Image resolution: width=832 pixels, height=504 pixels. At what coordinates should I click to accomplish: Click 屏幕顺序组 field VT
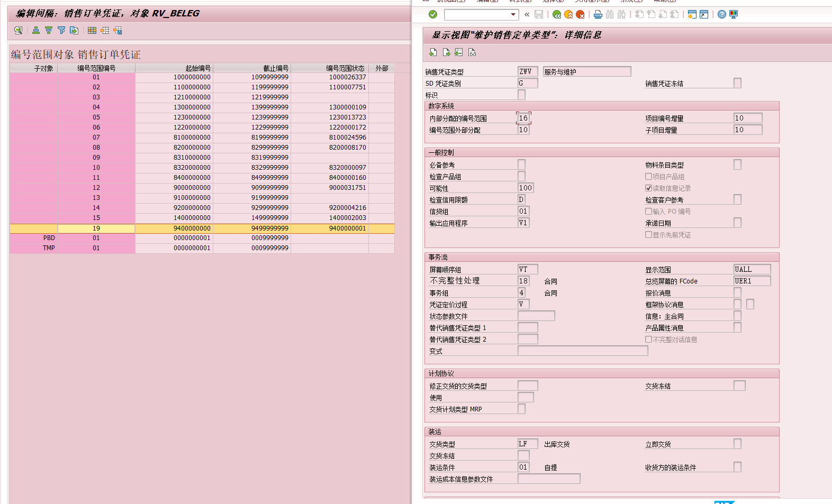(528, 269)
